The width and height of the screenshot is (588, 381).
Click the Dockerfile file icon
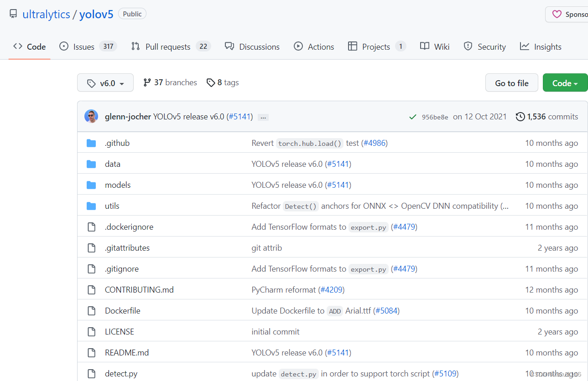pos(91,311)
